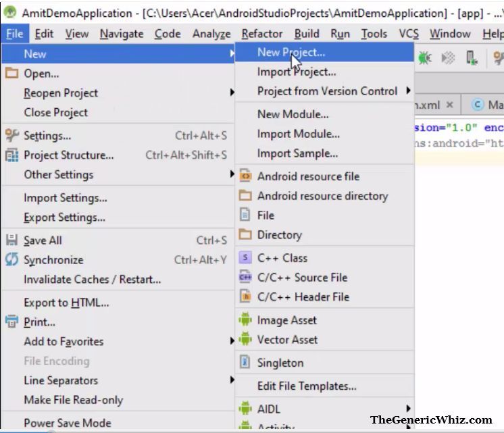This screenshot has width=504, height=433.
Task: Click the File document icon in submenu
Action: point(245,215)
